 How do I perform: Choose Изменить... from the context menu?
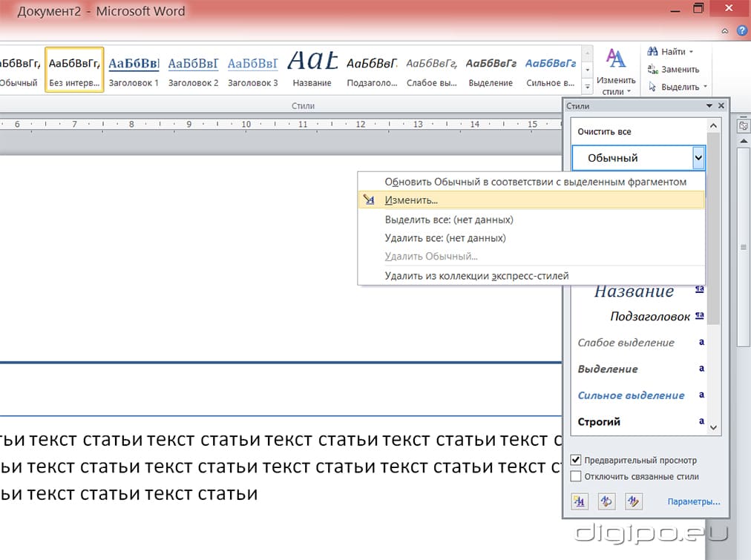411,200
